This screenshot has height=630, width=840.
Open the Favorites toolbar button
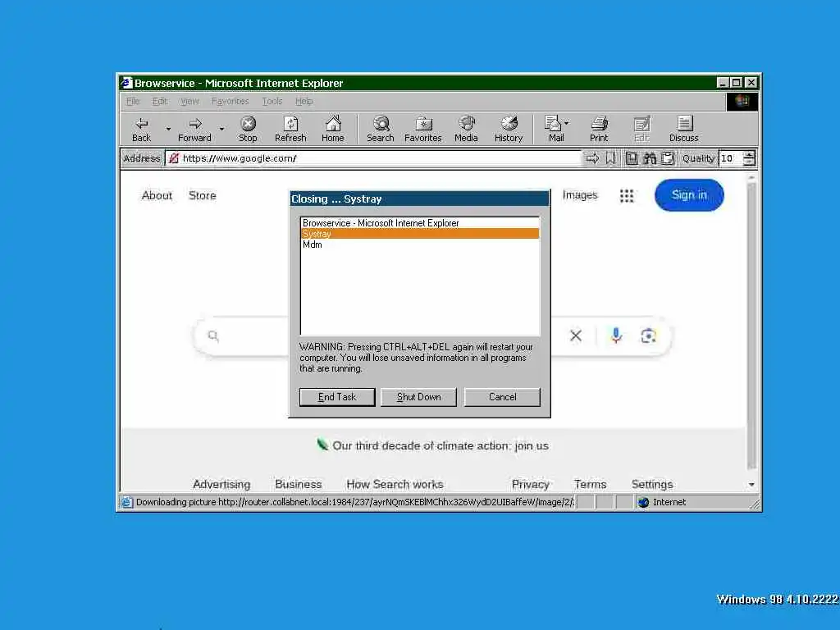tap(423, 130)
